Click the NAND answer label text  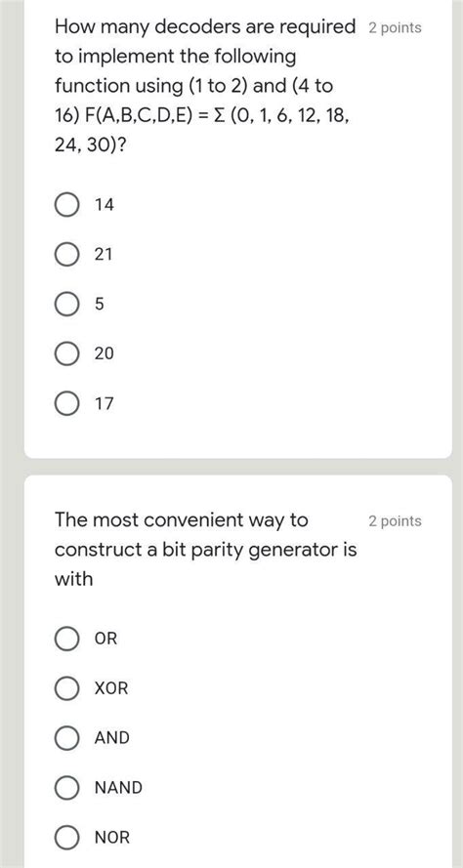118,788
